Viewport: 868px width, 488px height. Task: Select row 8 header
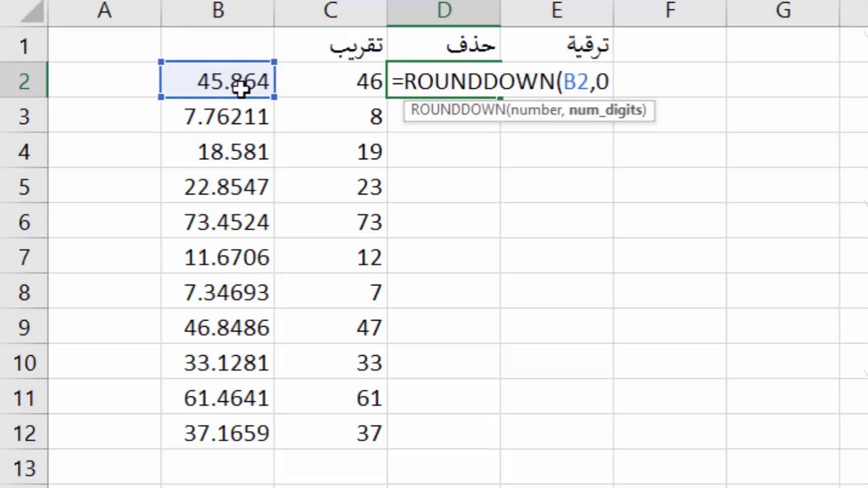click(x=24, y=292)
